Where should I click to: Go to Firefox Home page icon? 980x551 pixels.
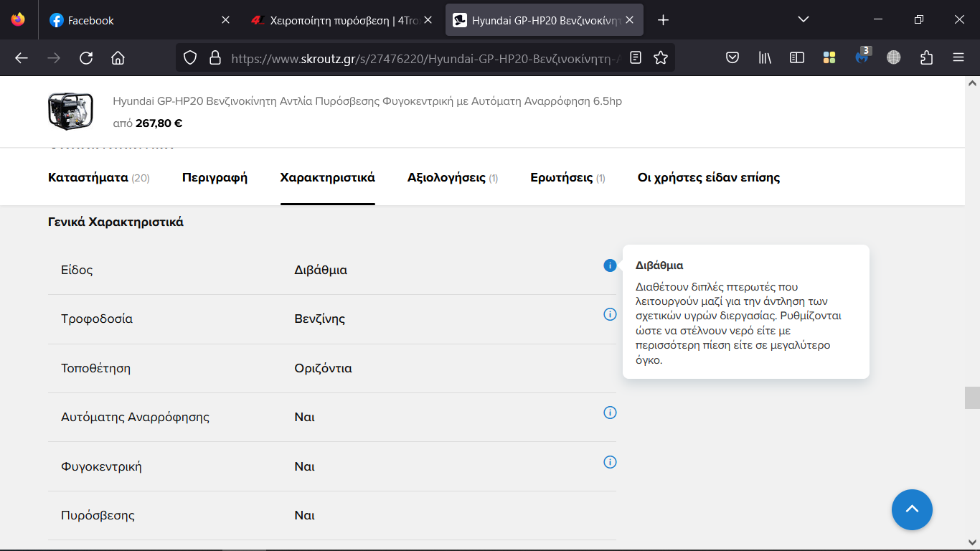tap(118, 57)
